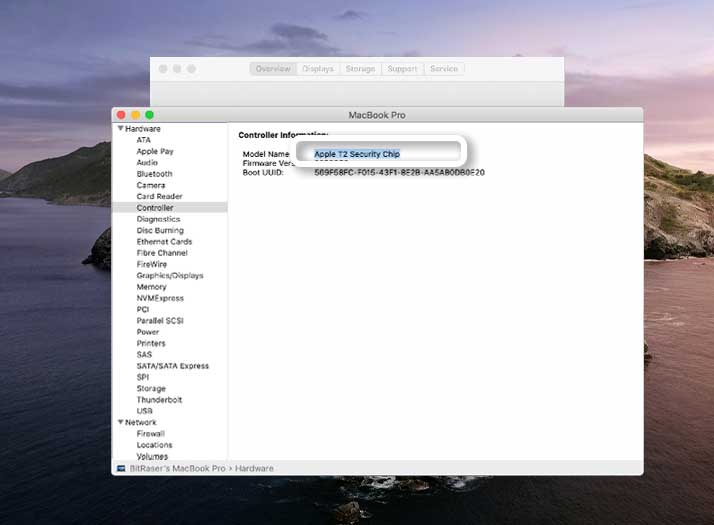Select Thunderbolt in the hardware list
The image size is (714, 525).
[159, 400]
